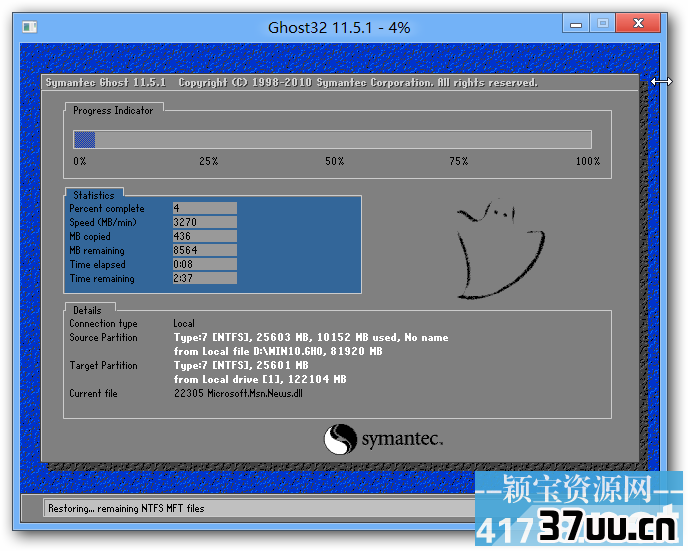Minimize the Ghost32 window
This screenshot has width=688, height=551.
click(576, 23)
